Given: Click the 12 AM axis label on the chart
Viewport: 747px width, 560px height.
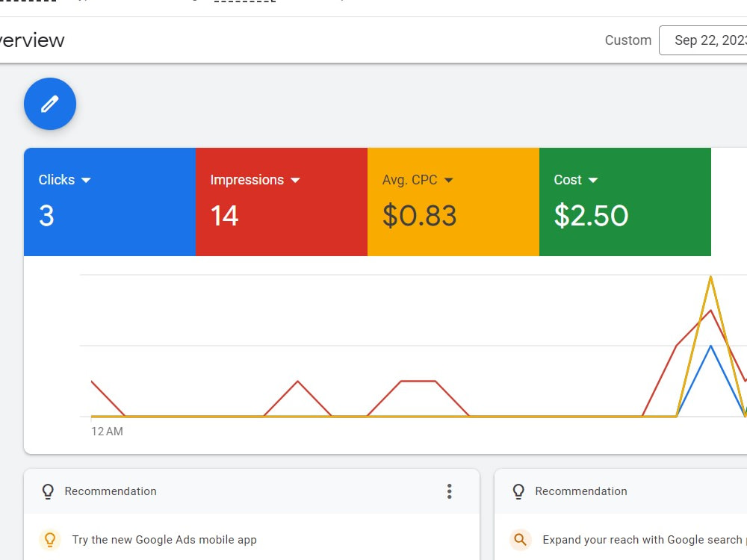Looking at the screenshot, I should [107, 432].
